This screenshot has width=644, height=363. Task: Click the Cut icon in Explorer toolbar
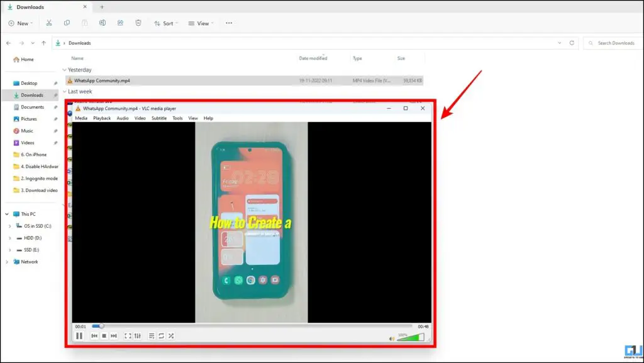[x=49, y=23]
